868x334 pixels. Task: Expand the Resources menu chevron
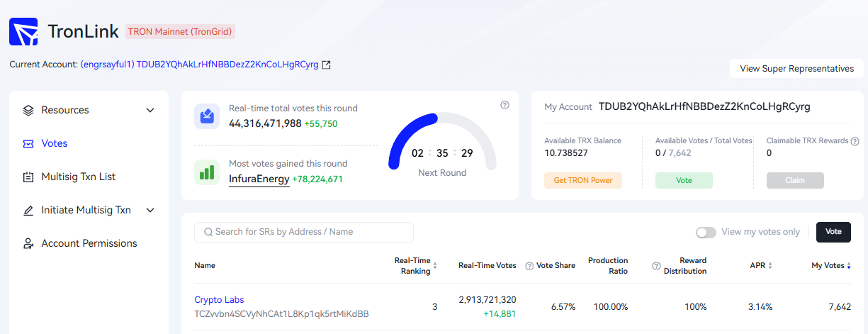click(x=150, y=110)
